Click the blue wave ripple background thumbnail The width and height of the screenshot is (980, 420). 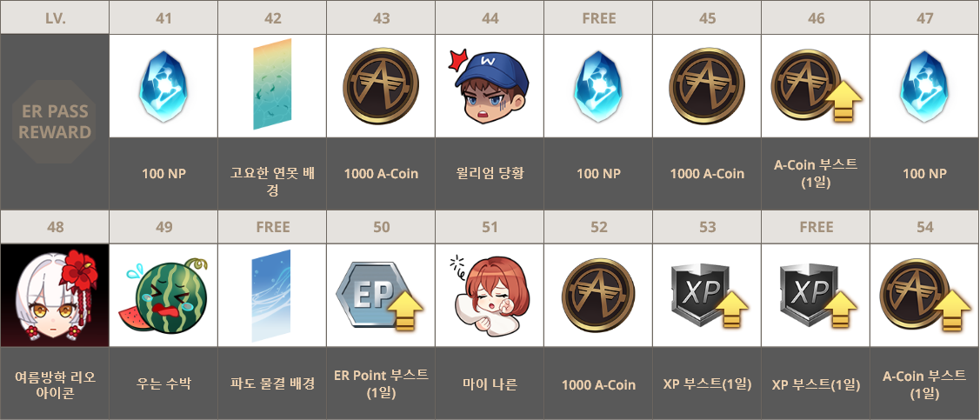(271, 295)
